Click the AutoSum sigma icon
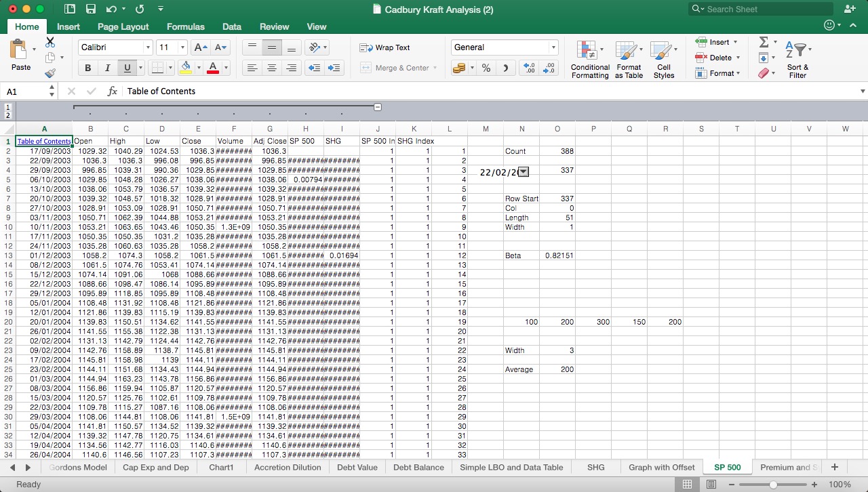Image resolution: width=868 pixels, height=492 pixels. [764, 42]
